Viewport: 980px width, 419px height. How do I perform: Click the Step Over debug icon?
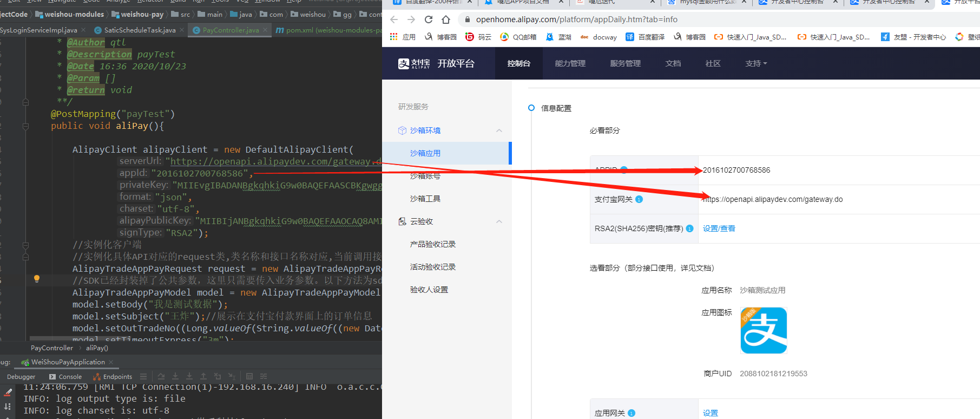(161, 376)
